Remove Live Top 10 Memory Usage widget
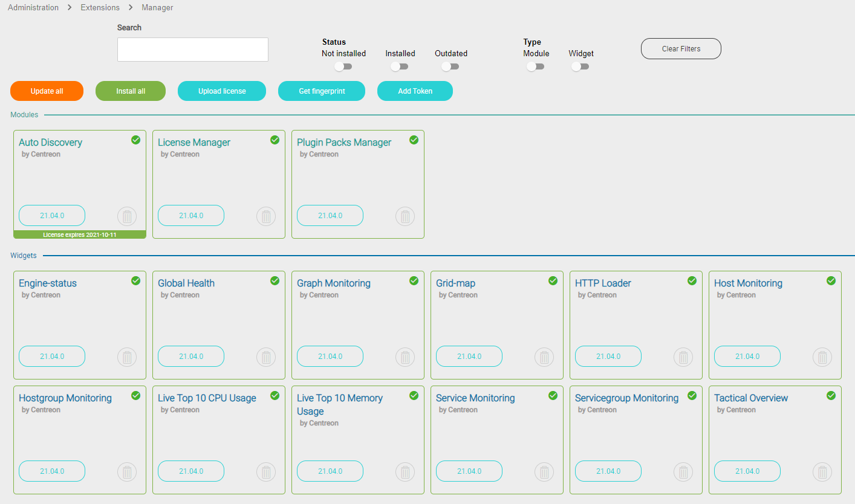This screenshot has height=504, width=855. coord(405,471)
